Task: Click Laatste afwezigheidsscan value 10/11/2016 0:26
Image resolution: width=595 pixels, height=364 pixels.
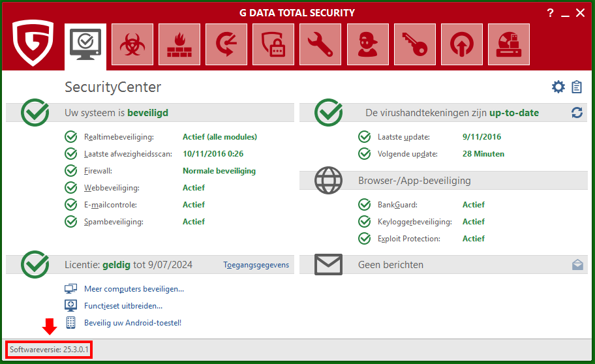Action: pyautogui.click(x=213, y=154)
